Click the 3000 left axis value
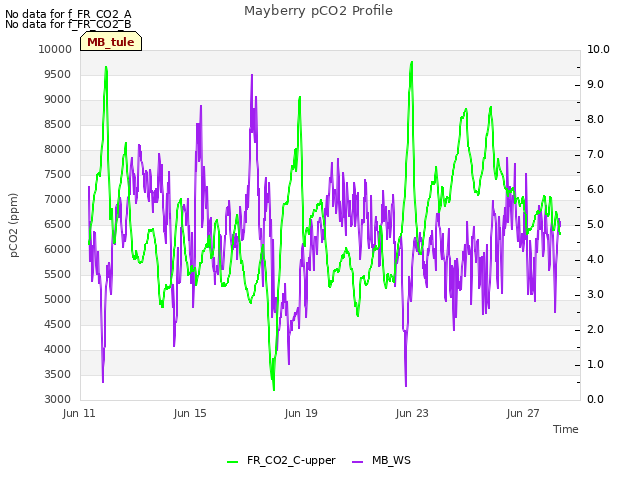 [58, 399]
